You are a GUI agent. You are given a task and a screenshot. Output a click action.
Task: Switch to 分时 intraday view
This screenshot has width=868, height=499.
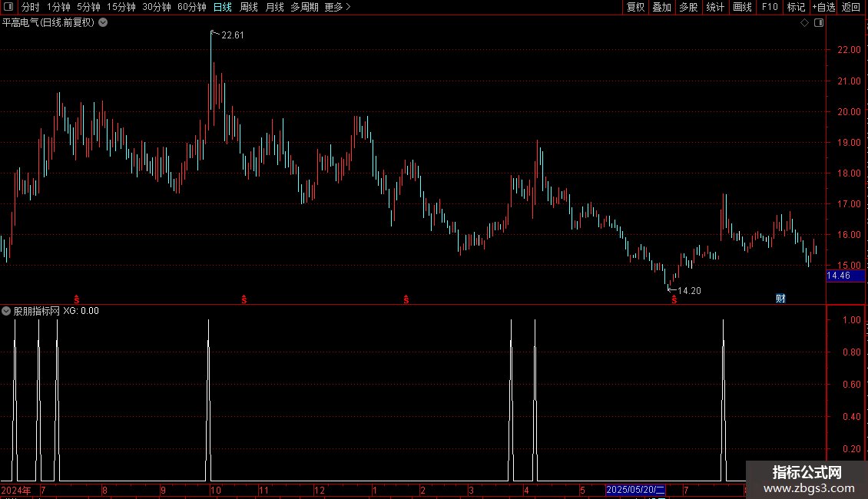[31, 7]
